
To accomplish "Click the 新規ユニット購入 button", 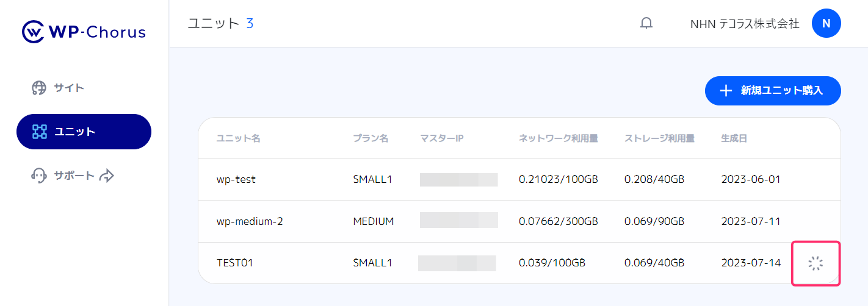I will coord(773,91).
